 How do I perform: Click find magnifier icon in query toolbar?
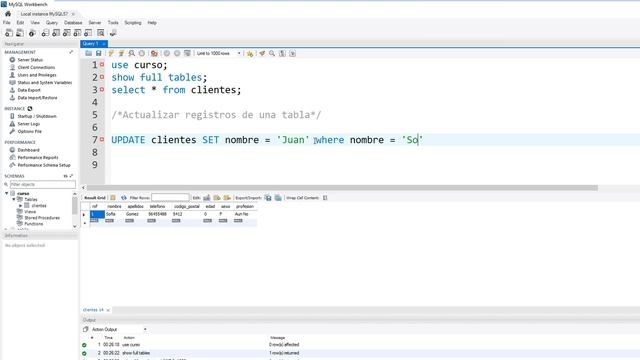point(272,53)
